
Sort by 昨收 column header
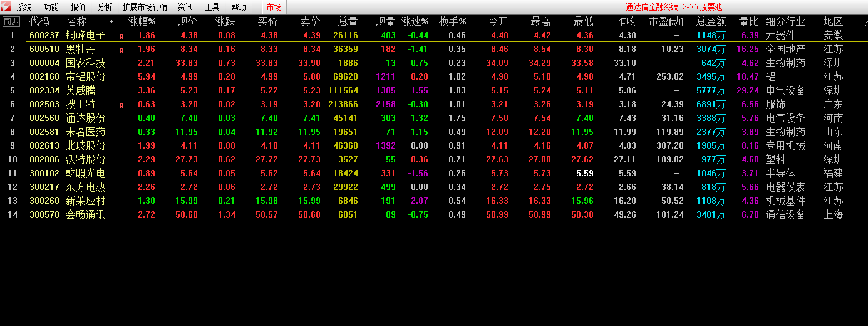coord(626,22)
